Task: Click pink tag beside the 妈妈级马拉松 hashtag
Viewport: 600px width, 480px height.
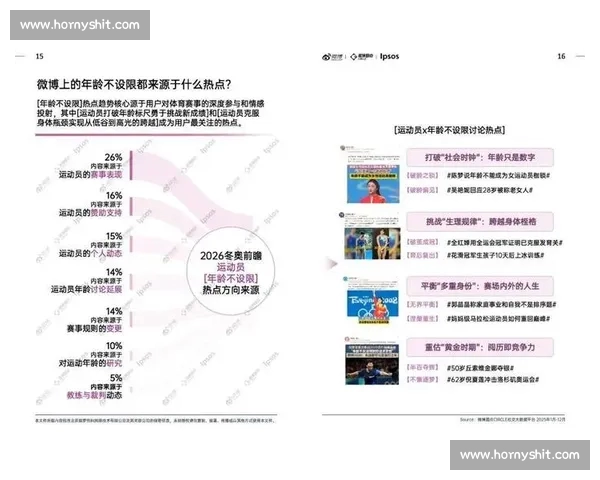Action: pos(422,318)
